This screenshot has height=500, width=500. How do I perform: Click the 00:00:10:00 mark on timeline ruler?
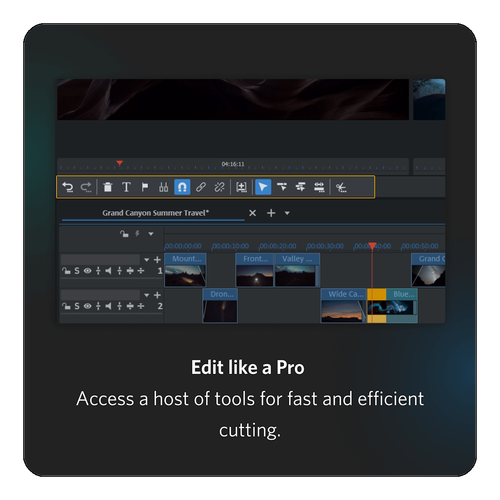pyautogui.click(x=231, y=246)
